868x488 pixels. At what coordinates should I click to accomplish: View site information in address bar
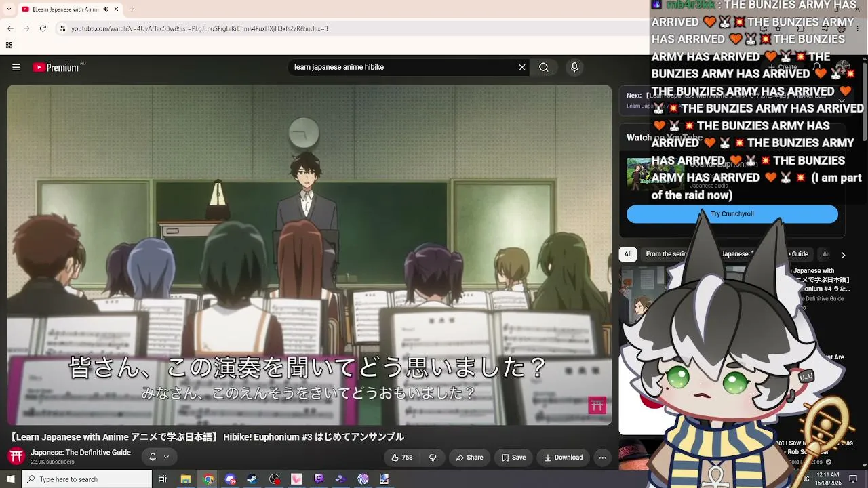[x=62, y=28]
